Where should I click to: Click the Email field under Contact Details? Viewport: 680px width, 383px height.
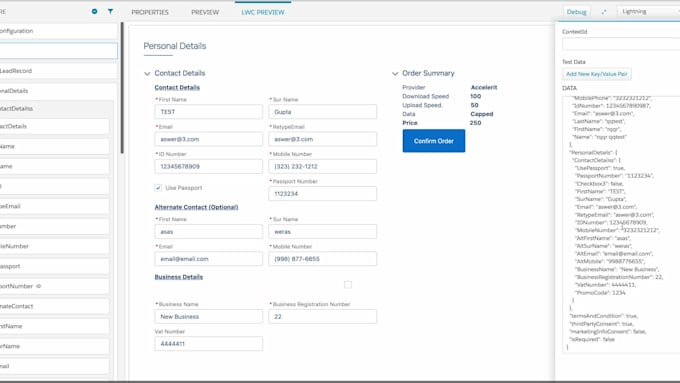tap(208, 139)
